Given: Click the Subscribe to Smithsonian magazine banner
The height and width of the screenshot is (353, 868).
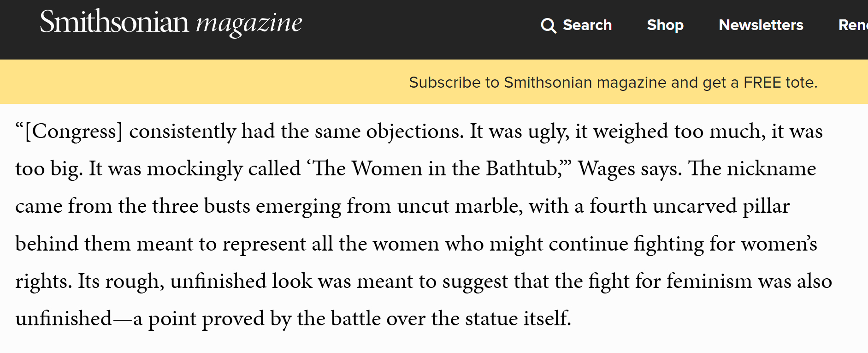Looking at the screenshot, I should click(x=613, y=82).
